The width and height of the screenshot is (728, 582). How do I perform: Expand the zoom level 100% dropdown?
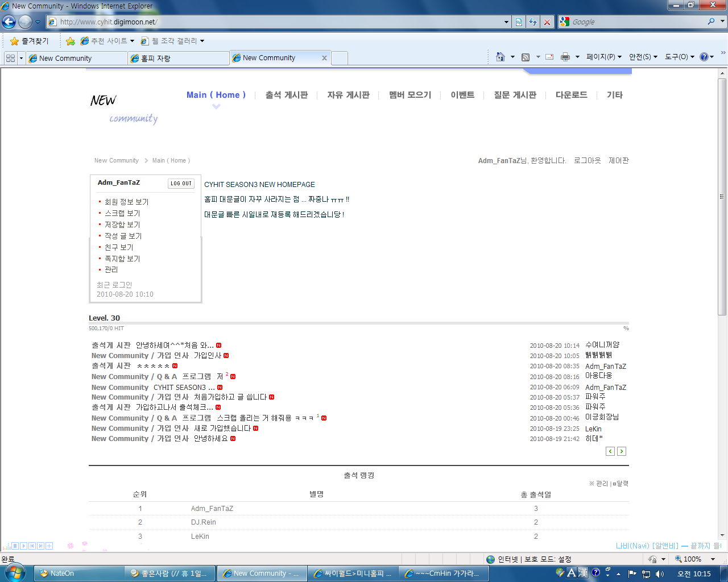coord(713,559)
